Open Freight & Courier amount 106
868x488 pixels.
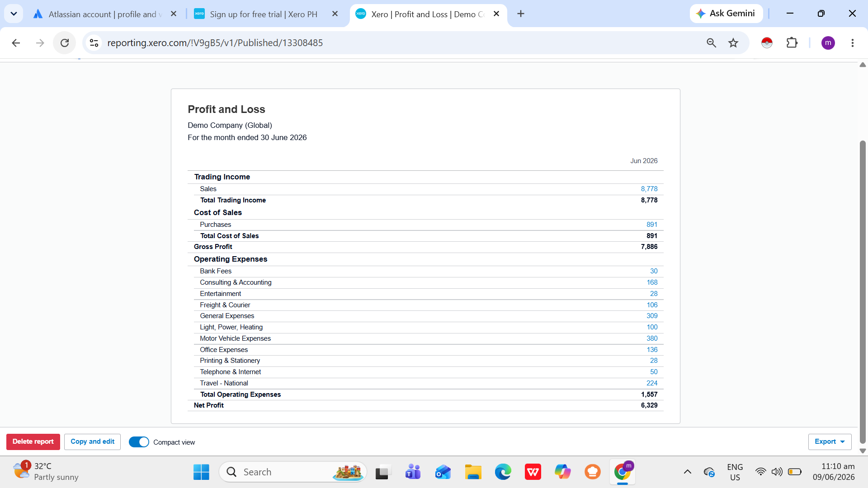point(652,305)
